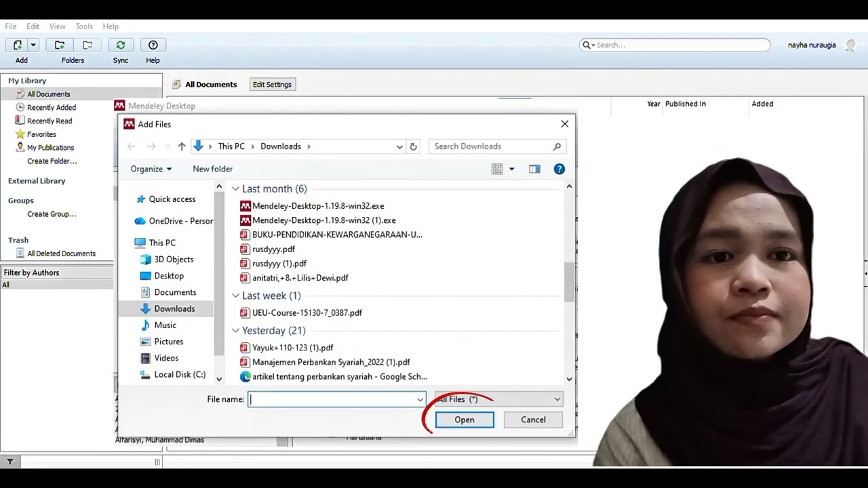Select Recently Read in library
Screen dimensions: 868x488
pos(49,121)
